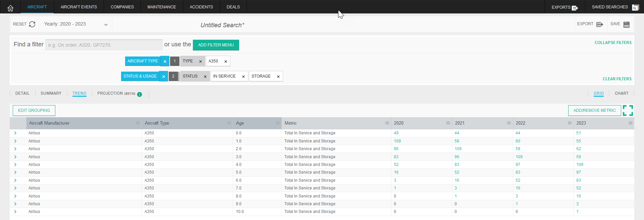Click the Clear Filters link
Viewport: 644px width, 220px height.
(x=617, y=79)
